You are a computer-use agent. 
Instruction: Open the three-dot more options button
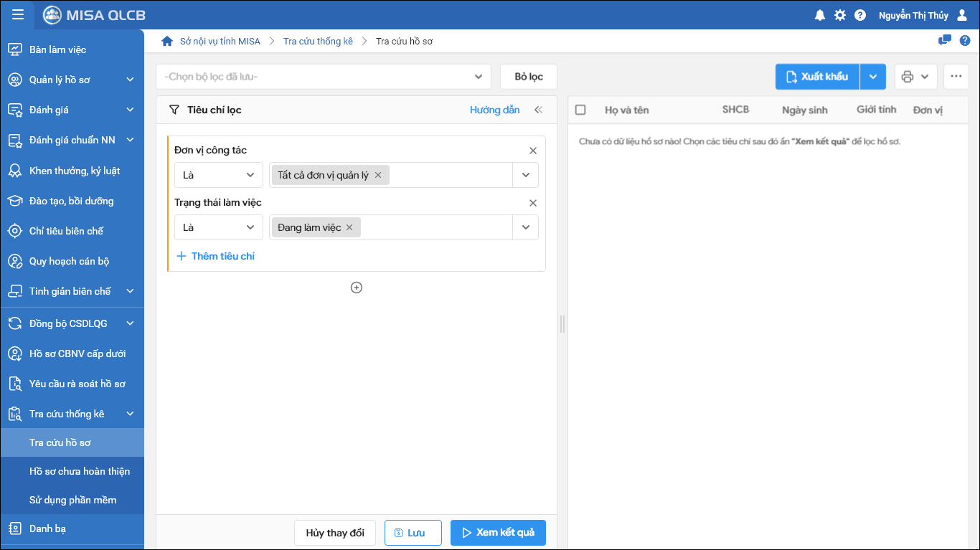(x=956, y=77)
